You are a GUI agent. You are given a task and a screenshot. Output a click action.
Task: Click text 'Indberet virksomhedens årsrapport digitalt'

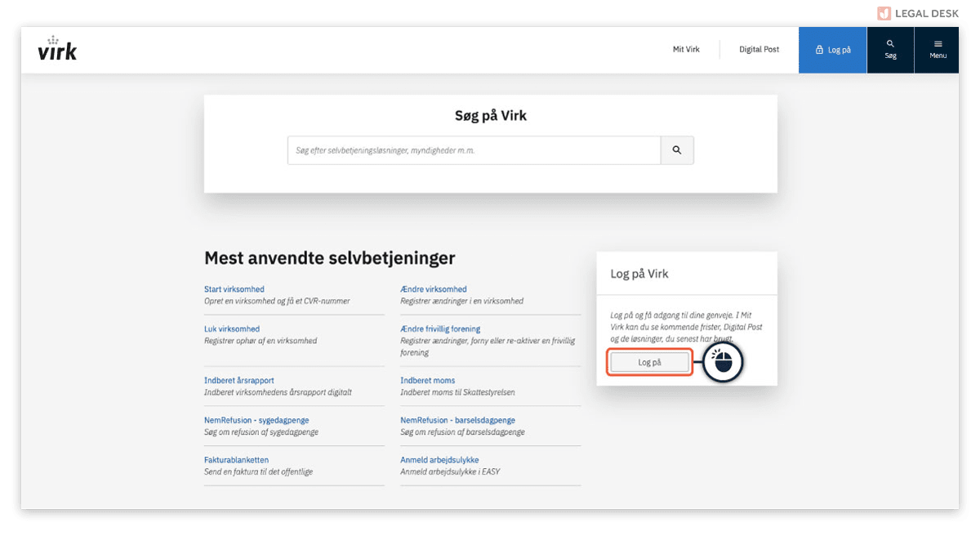tap(278, 392)
